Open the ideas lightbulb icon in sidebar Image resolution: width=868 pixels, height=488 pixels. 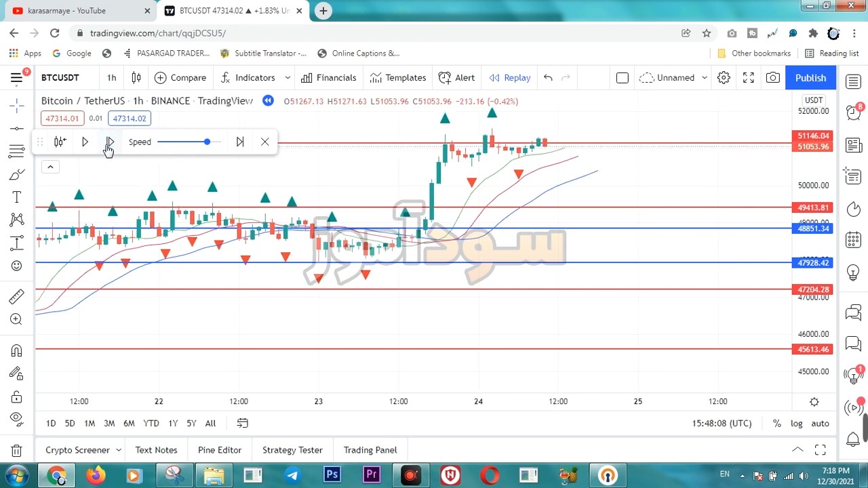[x=853, y=272]
